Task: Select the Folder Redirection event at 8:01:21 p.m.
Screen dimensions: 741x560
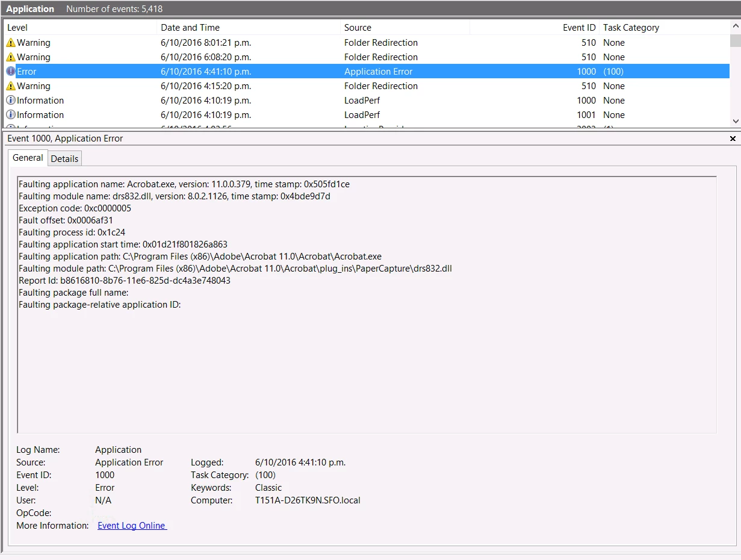Action: [x=367, y=43]
